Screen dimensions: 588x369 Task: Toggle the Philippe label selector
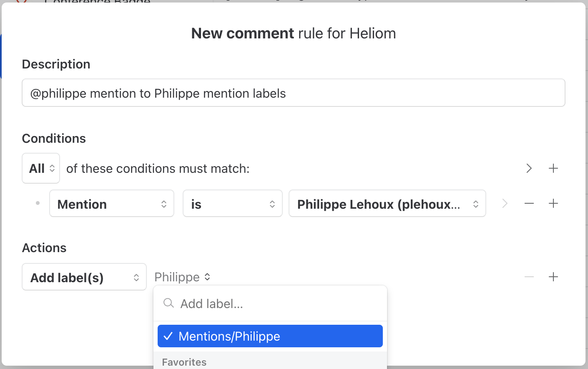[x=183, y=277]
